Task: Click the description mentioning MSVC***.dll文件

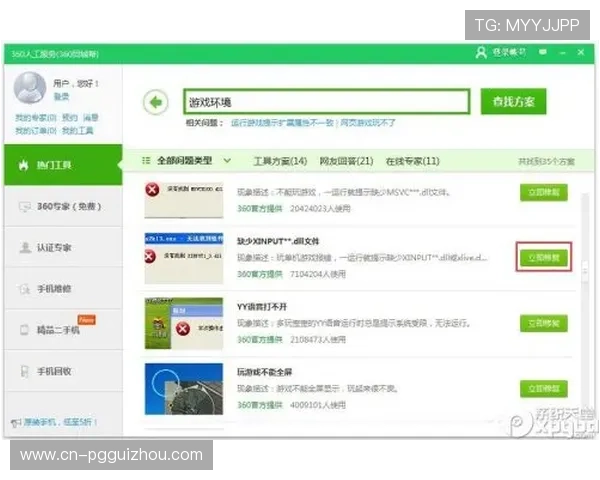Action: coord(343,192)
